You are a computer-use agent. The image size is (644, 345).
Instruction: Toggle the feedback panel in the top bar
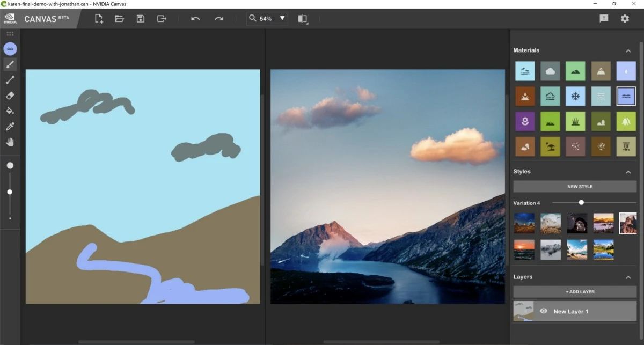coord(603,18)
